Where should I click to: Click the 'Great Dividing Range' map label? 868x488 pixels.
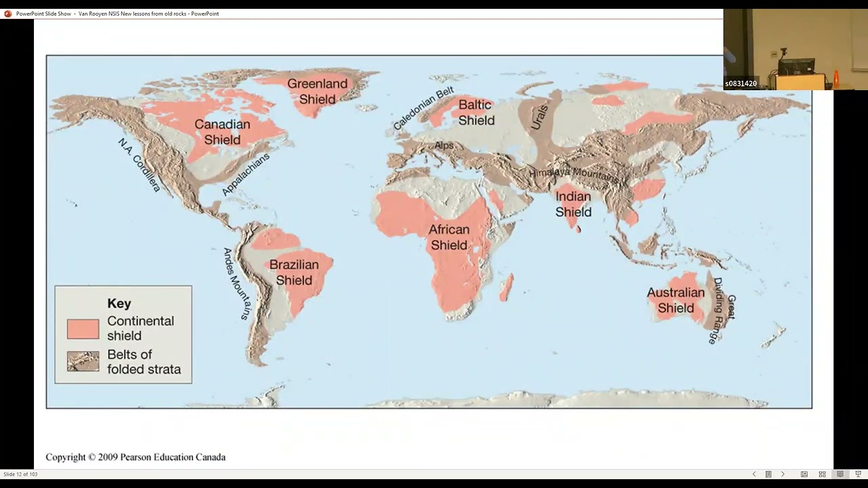722,311
